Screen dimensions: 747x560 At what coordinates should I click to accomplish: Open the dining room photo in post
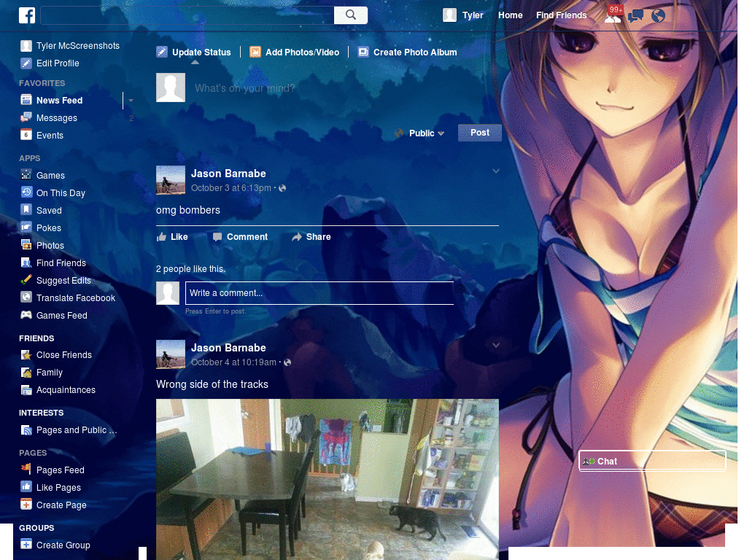(x=328, y=480)
